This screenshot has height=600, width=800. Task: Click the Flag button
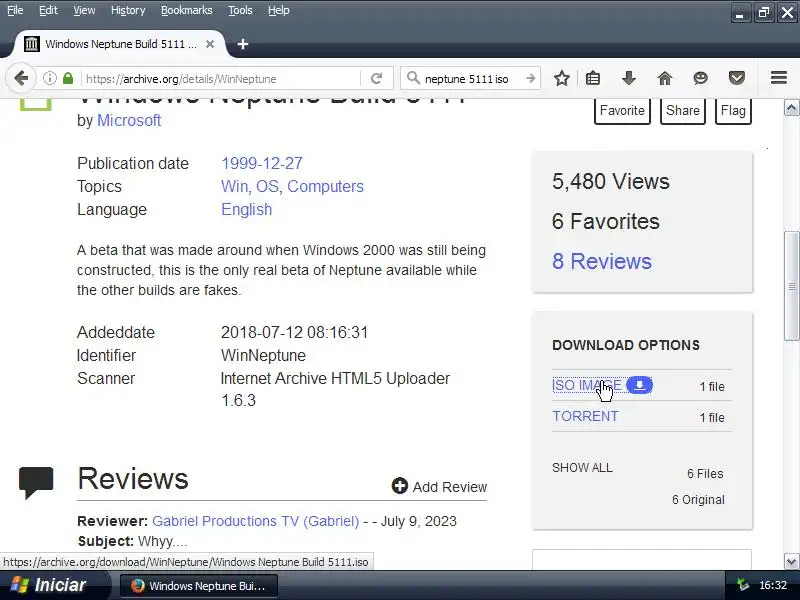tap(733, 111)
